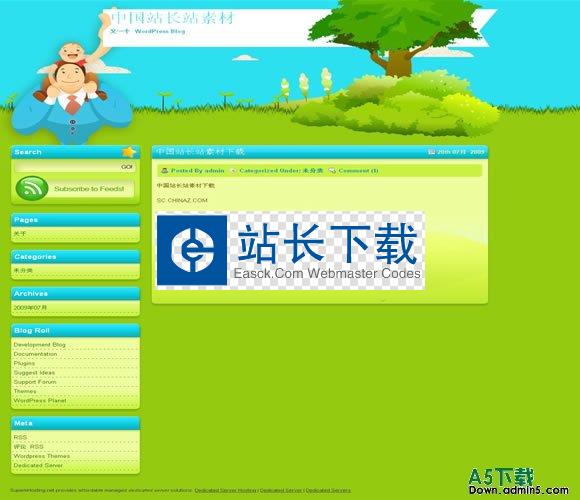Click the SC.CHINAZ.COM text in post
The width and height of the screenshot is (580, 500).
tap(182, 200)
